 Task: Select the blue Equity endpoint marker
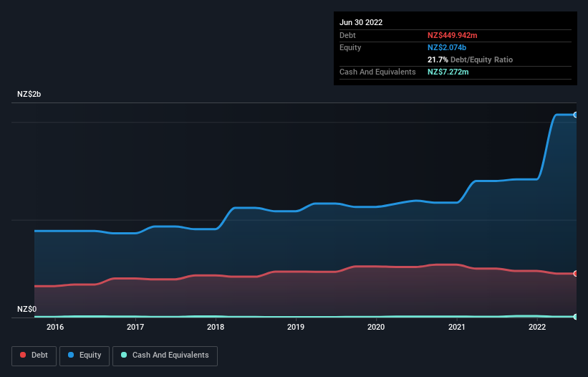(576, 115)
